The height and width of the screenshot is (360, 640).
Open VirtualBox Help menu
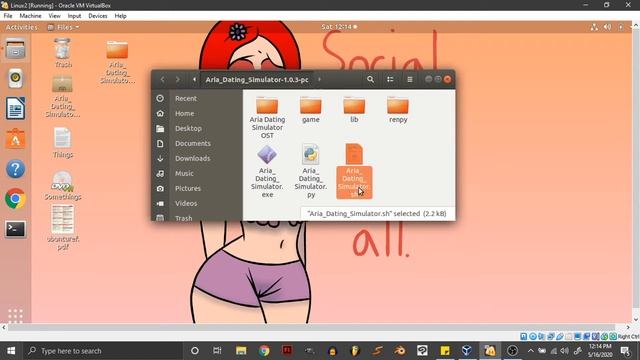120,16
